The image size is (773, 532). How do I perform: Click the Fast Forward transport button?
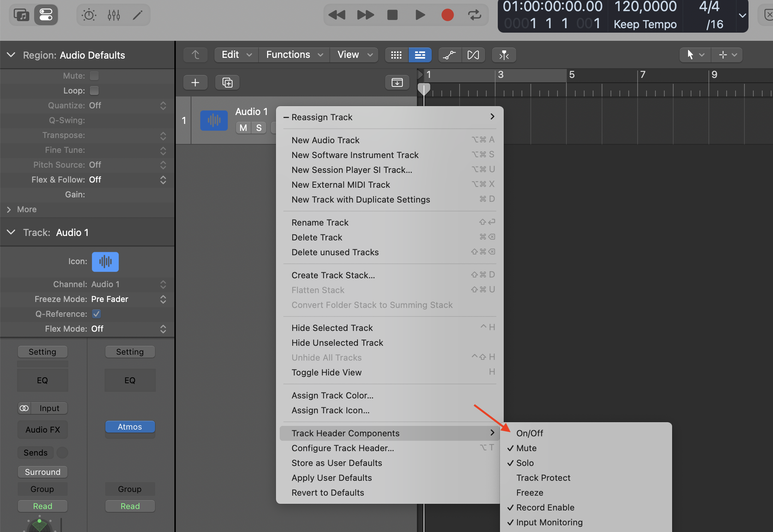tap(365, 15)
